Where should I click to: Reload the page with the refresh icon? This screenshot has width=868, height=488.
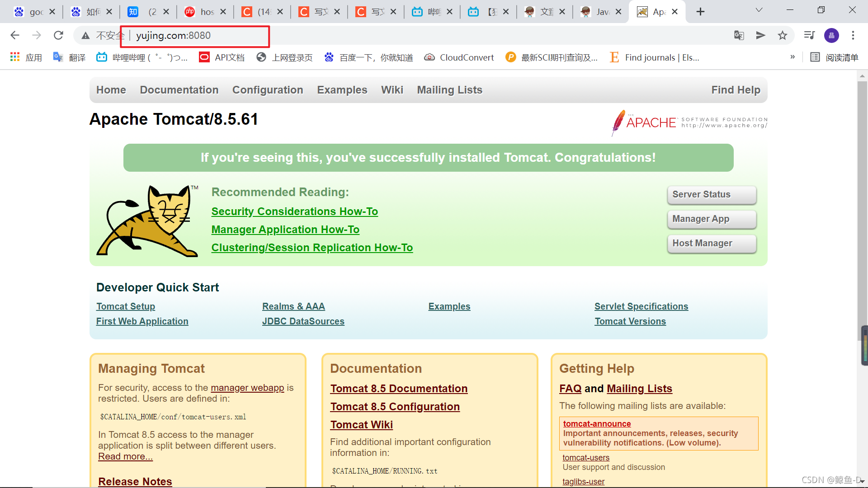tap(58, 35)
